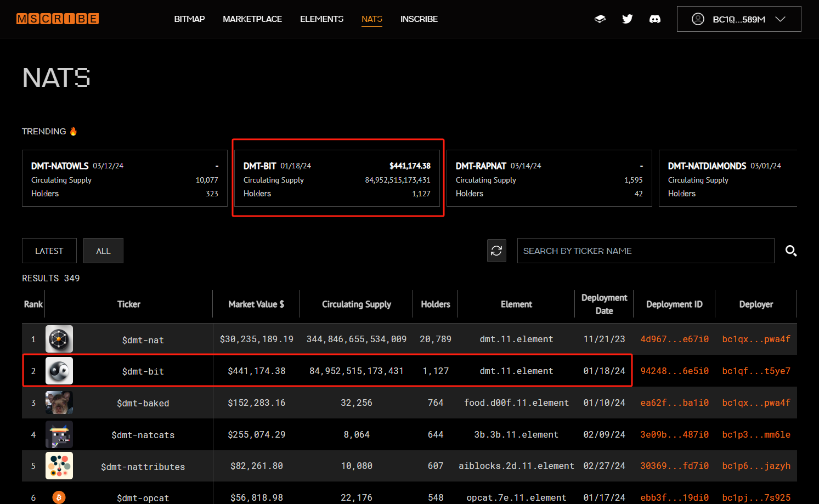Select the LATEST filter button

pos(49,251)
